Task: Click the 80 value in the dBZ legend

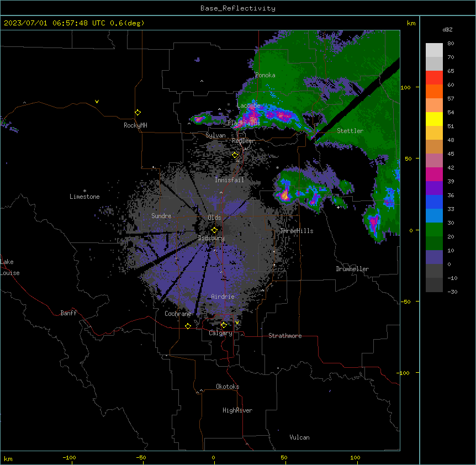Action: (x=451, y=44)
